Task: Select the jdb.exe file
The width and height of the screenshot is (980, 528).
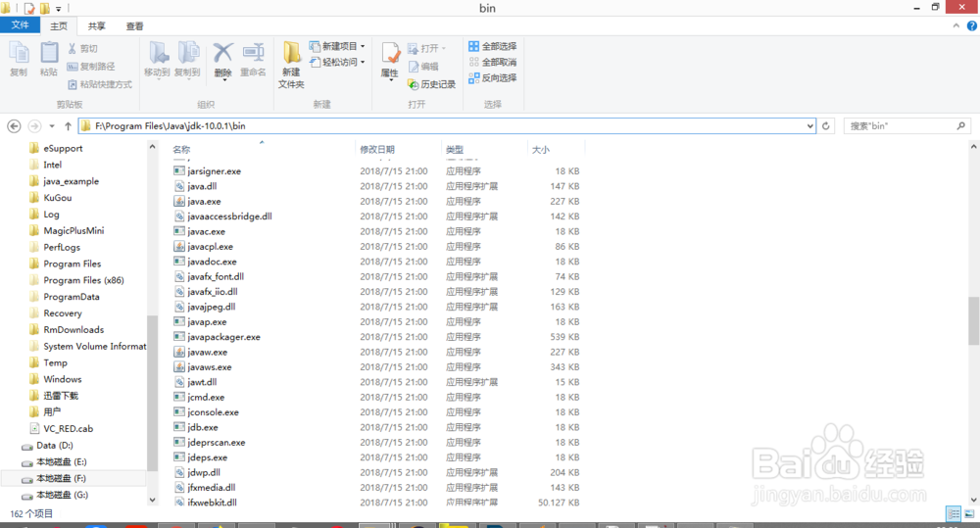Action: [x=203, y=427]
